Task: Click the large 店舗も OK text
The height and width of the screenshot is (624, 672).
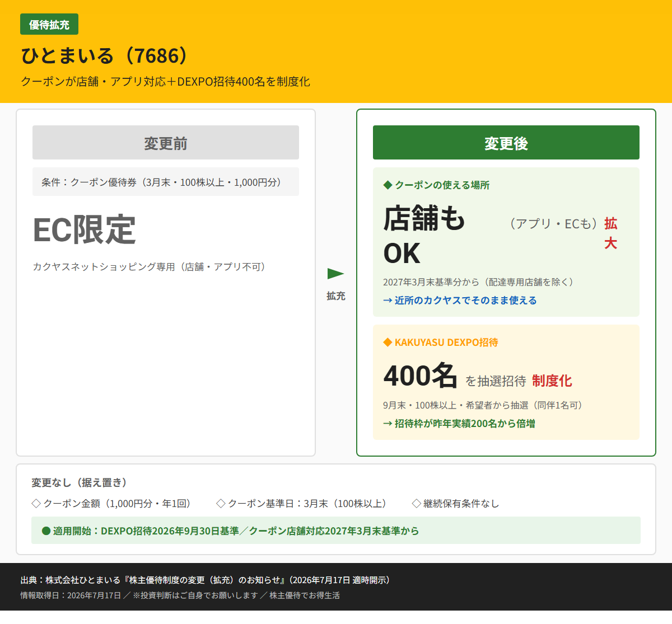Action: (x=424, y=235)
